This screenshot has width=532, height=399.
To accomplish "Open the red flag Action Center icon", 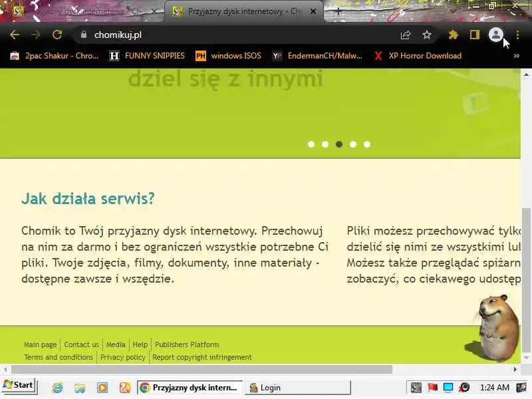I will pos(432,388).
